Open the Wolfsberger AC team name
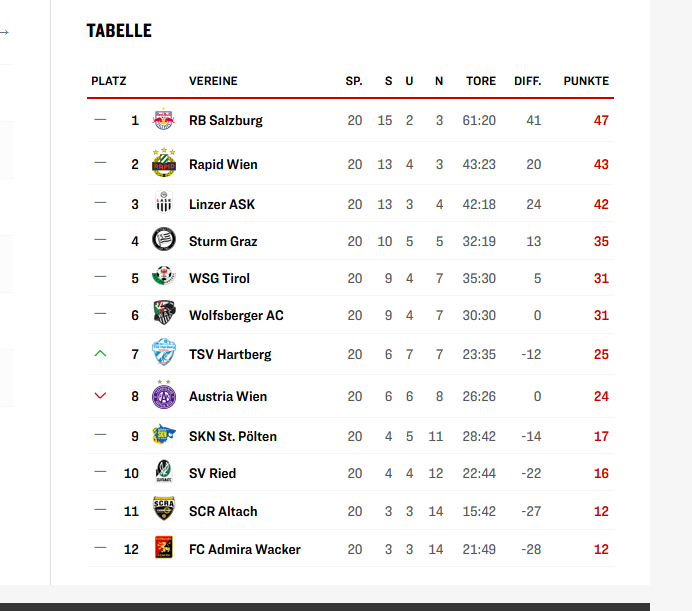The height and width of the screenshot is (611, 692). [236, 316]
